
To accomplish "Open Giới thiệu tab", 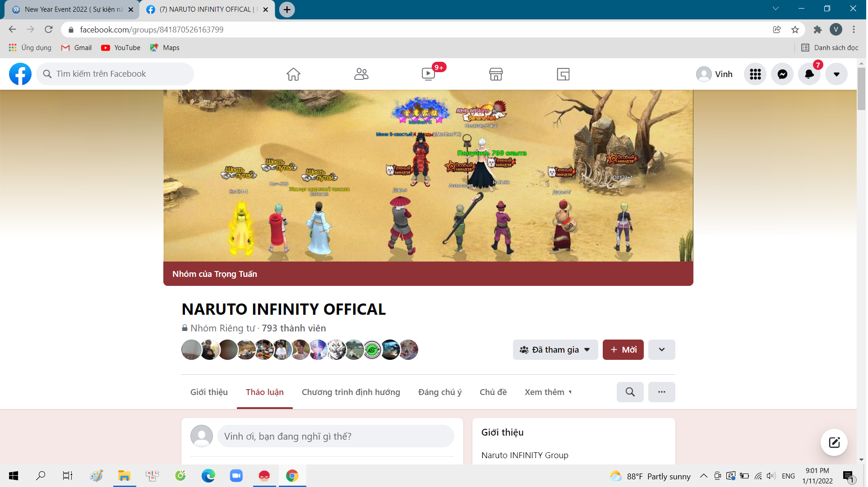I will 209,392.
